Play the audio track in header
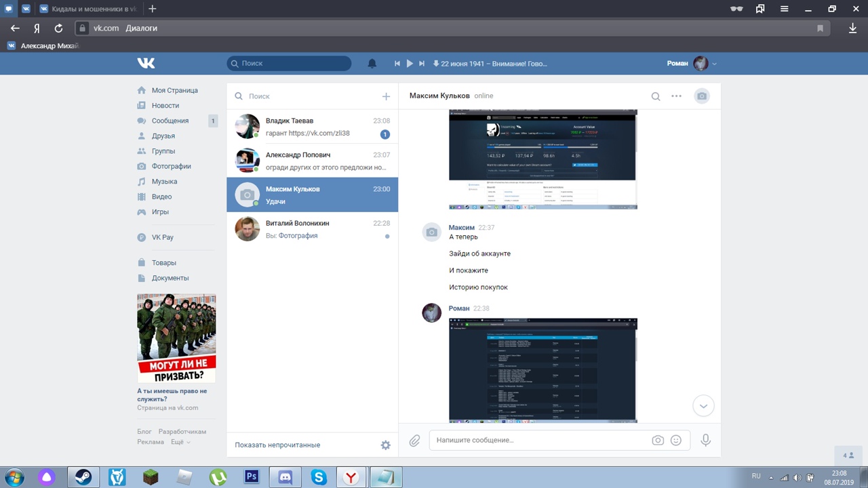This screenshot has width=868, height=488. (410, 64)
